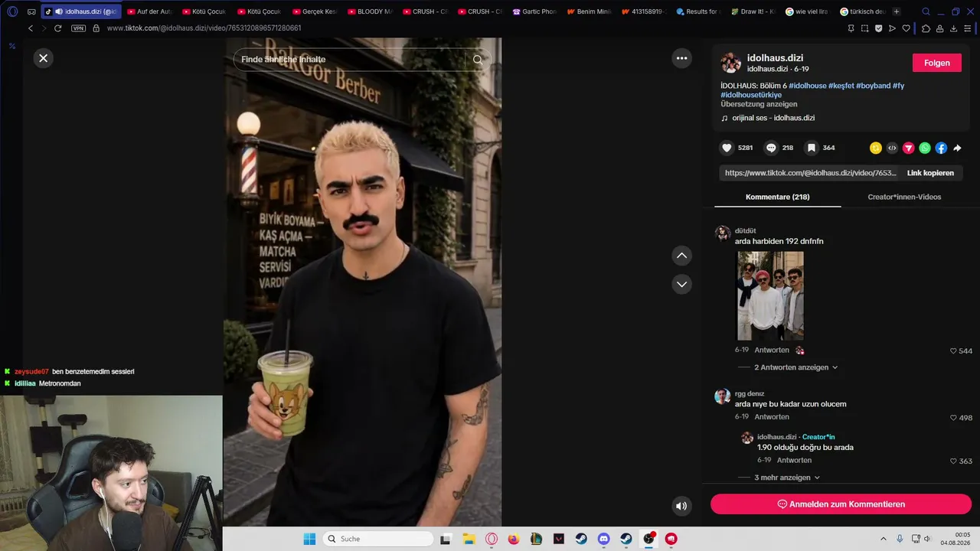980x551 pixels.
Task: Open the idolhaus.dizi profile avatar
Action: click(x=730, y=63)
